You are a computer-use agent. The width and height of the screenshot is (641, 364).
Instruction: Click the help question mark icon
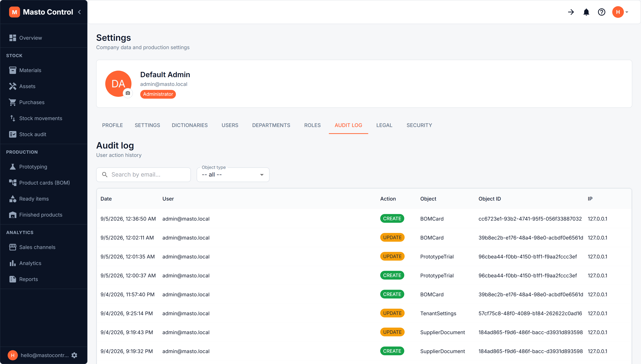pyautogui.click(x=601, y=12)
